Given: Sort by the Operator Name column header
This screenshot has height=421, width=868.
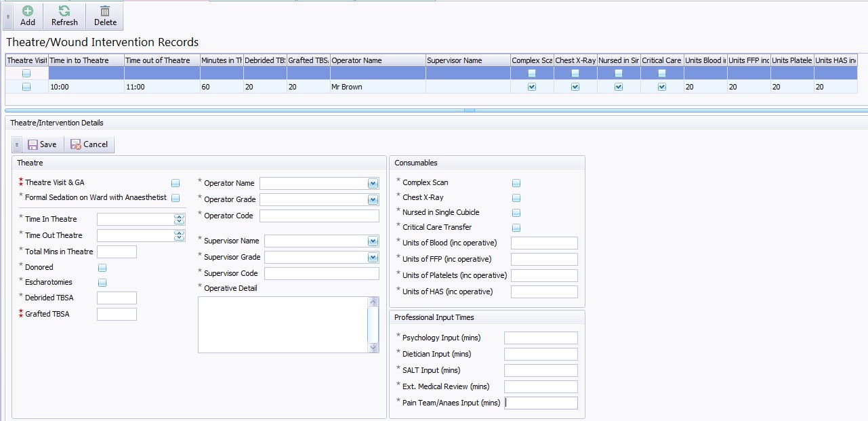Looking at the screenshot, I should point(377,60).
